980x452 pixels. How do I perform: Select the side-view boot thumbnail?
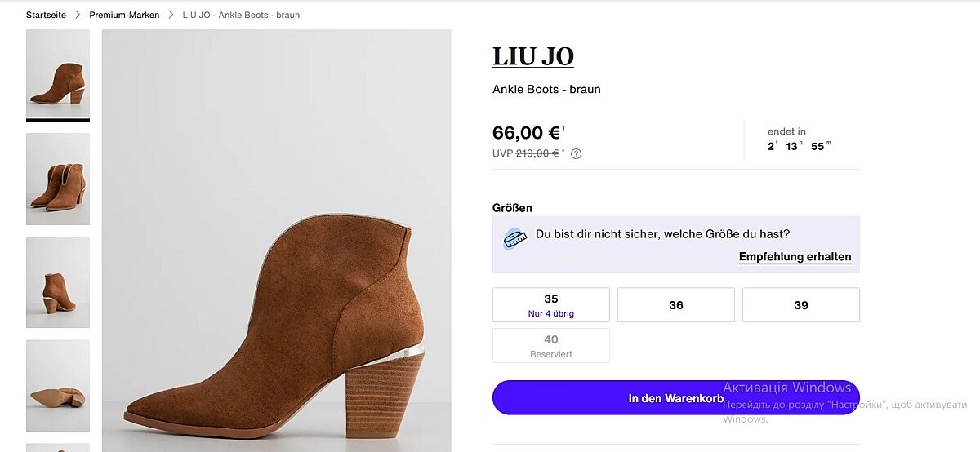coord(58,74)
